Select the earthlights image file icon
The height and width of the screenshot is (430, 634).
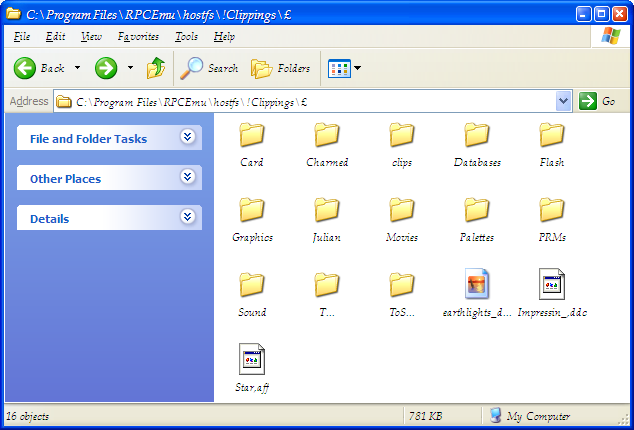(x=477, y=284)
